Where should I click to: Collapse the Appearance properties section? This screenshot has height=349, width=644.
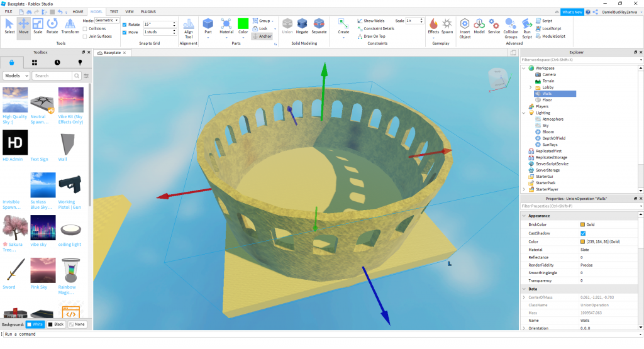[525, 216]
